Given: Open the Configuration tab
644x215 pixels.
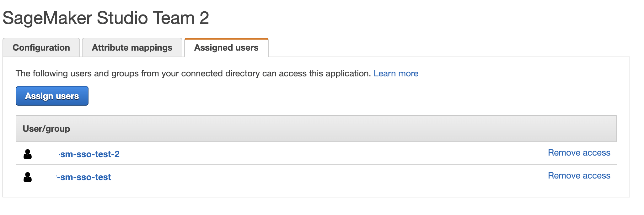Looking at the screenshot, I should 41,48.
